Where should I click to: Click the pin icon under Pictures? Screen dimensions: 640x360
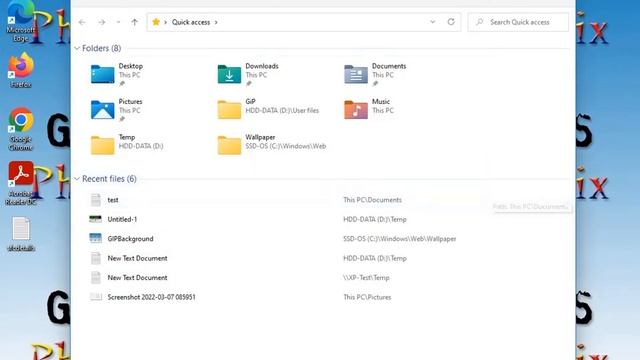pyautogui.click(x=122, y=119)
